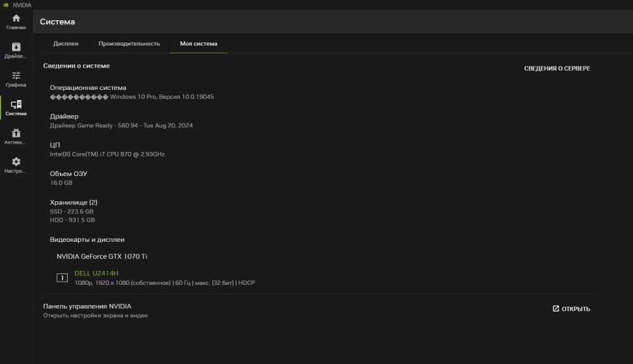Click the external-link icon beside ОТКРЫТЬ
The height and width of the screenshot is (364, 633).
(556, 309)
